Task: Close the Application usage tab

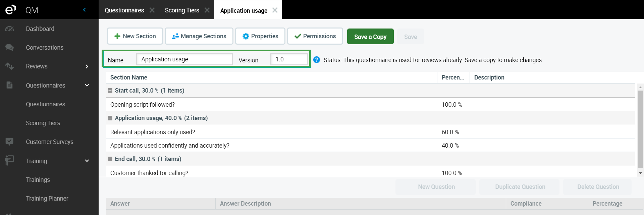Action: [275, 10]
